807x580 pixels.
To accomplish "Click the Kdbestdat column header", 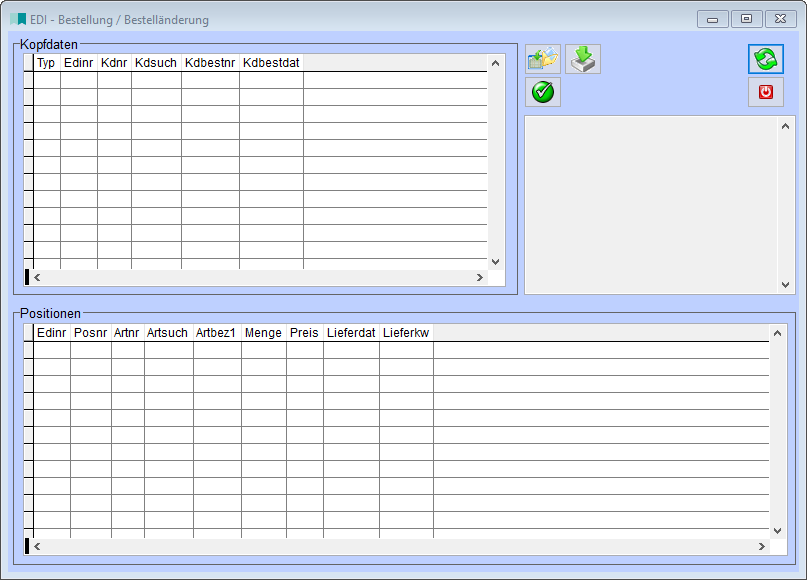I will (x=271, y=63).
